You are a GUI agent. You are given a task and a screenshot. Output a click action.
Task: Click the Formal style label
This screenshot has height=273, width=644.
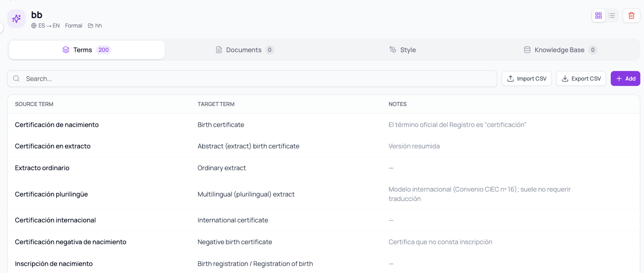pyautogui.click(x=74, y=25)
